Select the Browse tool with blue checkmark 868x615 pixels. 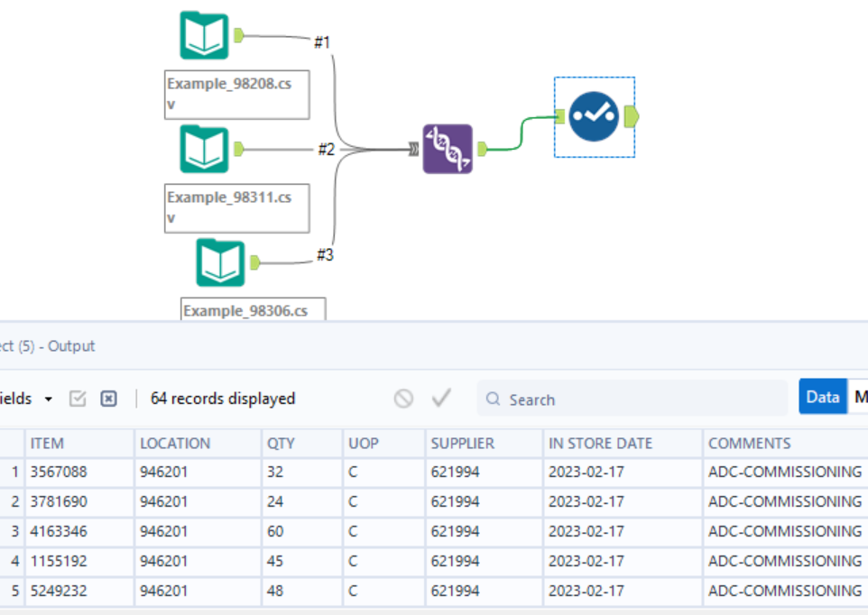click(x=594, y=117)
